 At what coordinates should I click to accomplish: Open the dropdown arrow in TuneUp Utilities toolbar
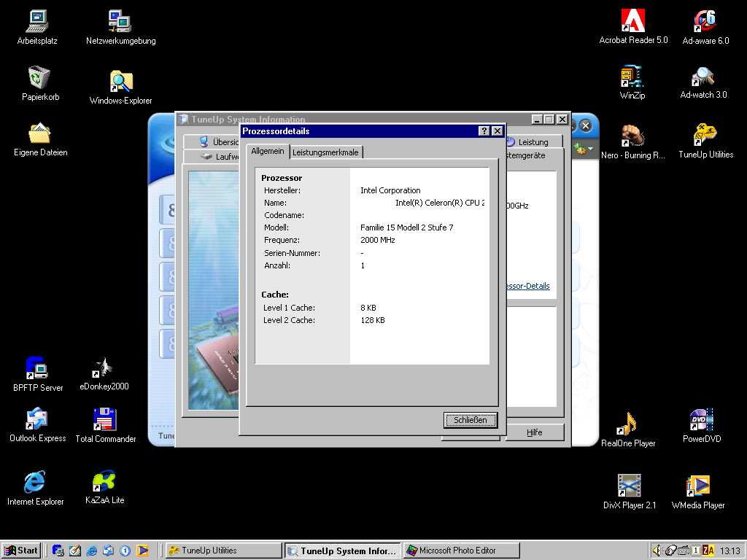591,149
